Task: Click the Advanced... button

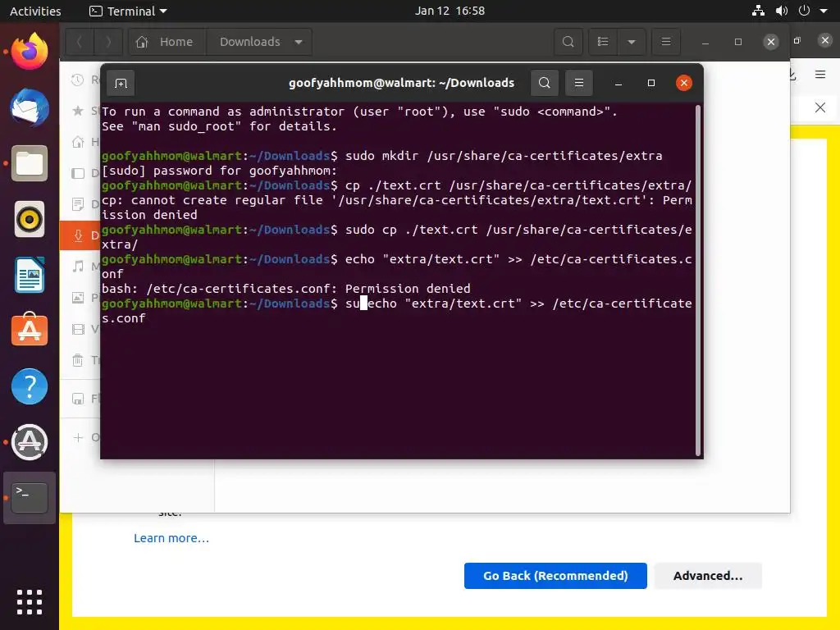Action: (x=708, y=575)
